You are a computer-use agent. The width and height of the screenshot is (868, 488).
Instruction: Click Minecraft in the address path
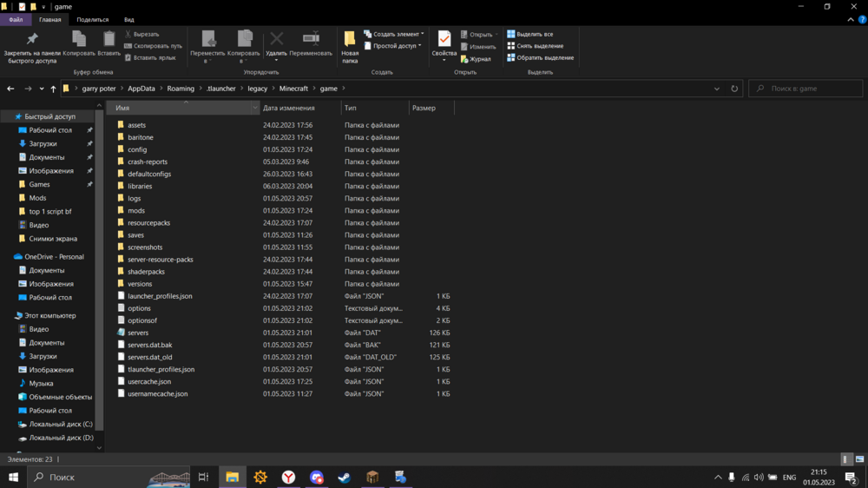click(x=293, y=89)
